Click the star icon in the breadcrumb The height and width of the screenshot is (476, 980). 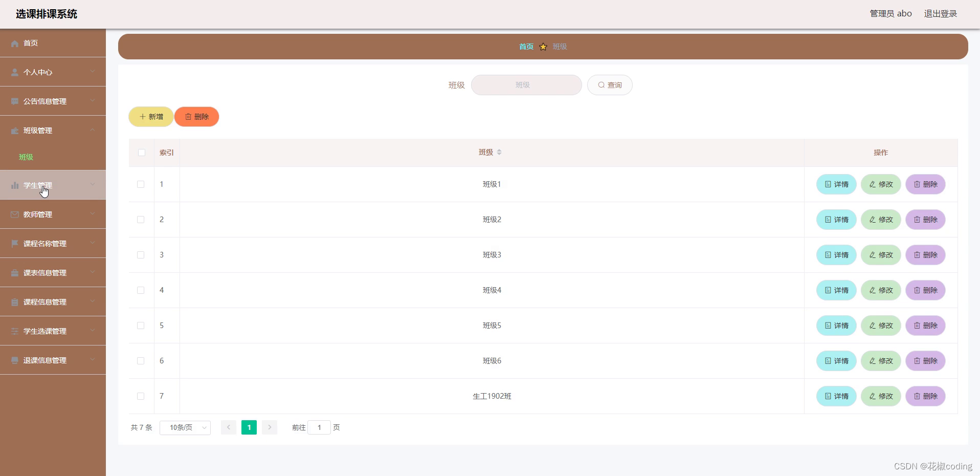[x=543, y=47]
